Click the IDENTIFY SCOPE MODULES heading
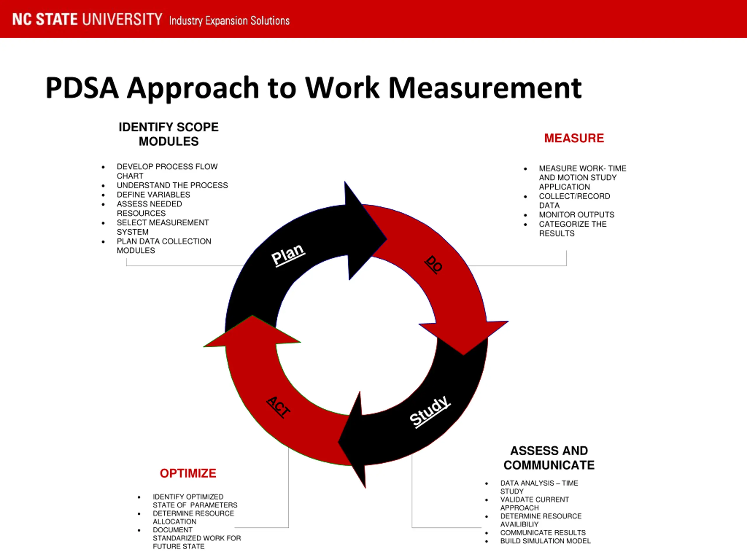The image size is (747, 560). [169, 134]
